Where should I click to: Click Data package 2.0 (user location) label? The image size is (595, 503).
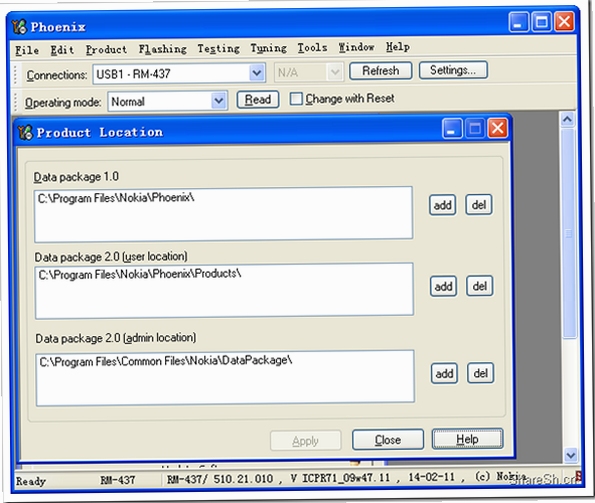[111, 257]
